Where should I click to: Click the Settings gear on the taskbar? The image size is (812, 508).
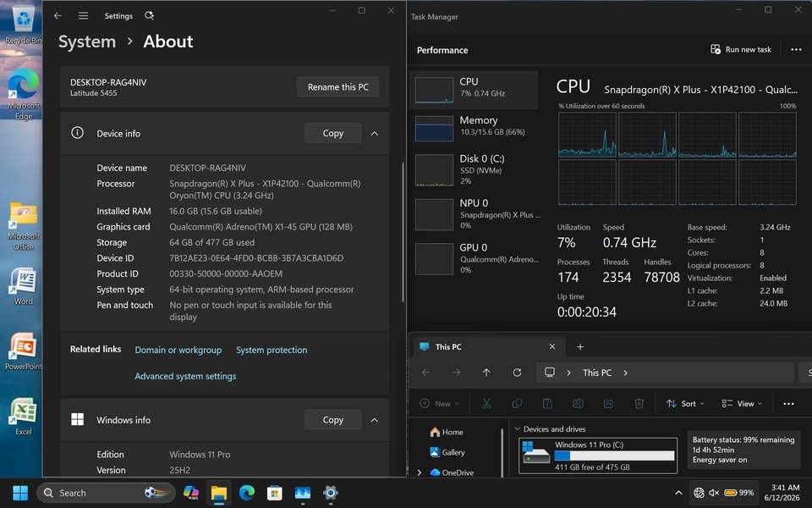[x=331, y=493]
